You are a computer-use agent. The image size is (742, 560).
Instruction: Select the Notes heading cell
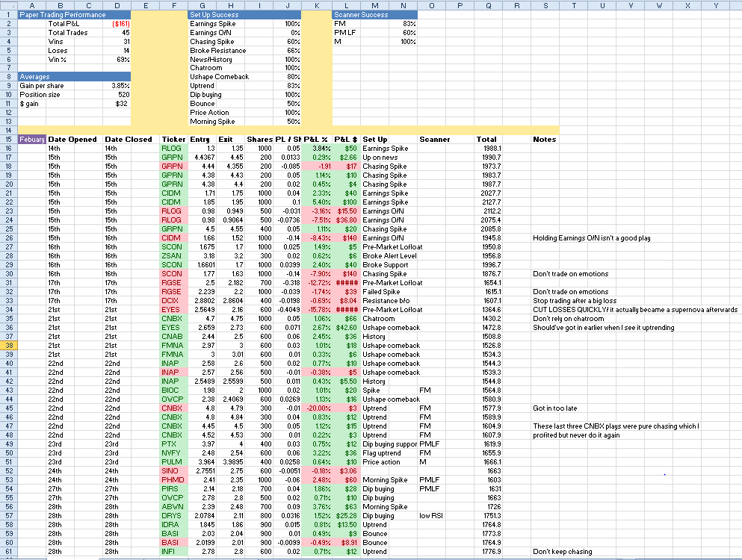coord(545,139)
